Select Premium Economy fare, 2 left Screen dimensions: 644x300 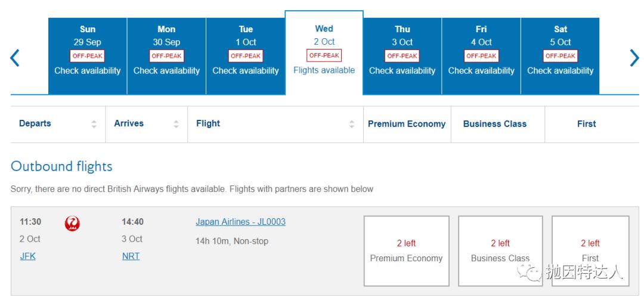(406, 250)
